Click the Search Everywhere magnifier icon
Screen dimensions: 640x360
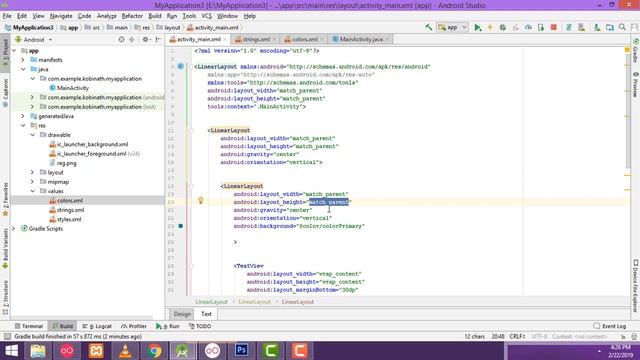[622, 27]
